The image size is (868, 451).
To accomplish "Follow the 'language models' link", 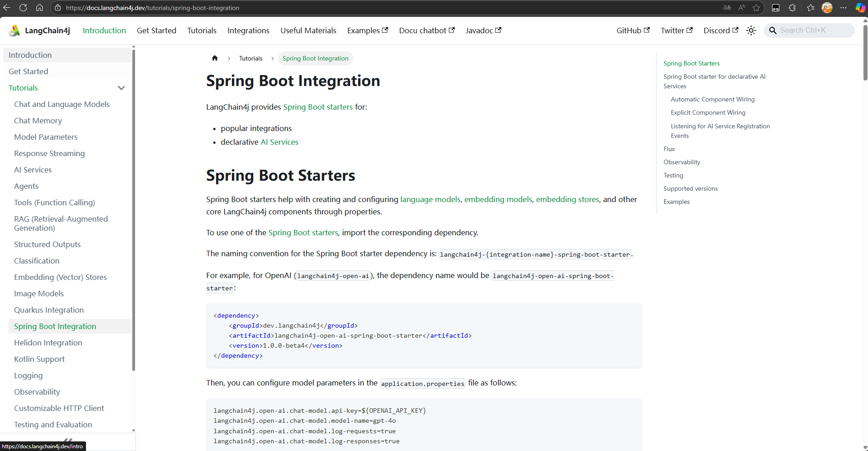I will tap(430, 199).
